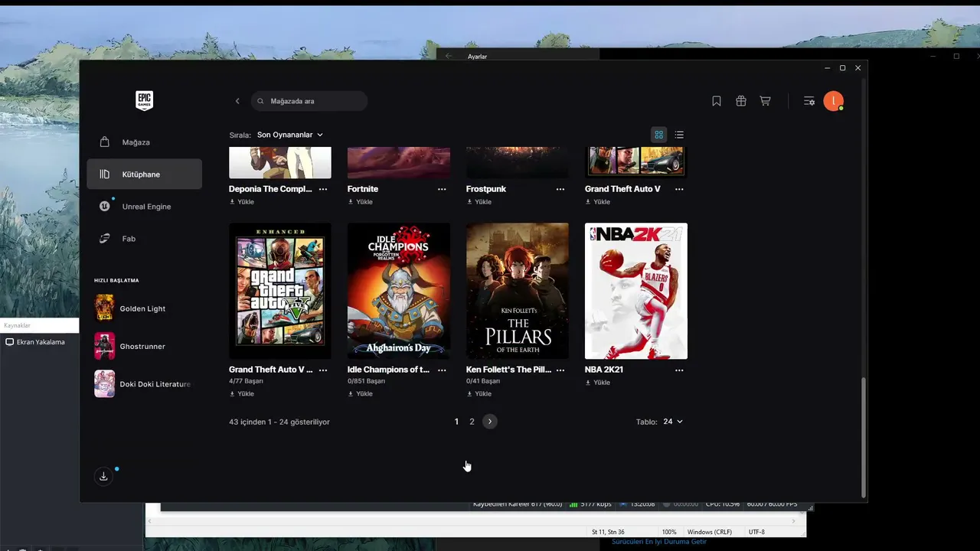The image size is (980, 551).
Task: Open options menu for NBA 2K21
Action: pos(679,370)
